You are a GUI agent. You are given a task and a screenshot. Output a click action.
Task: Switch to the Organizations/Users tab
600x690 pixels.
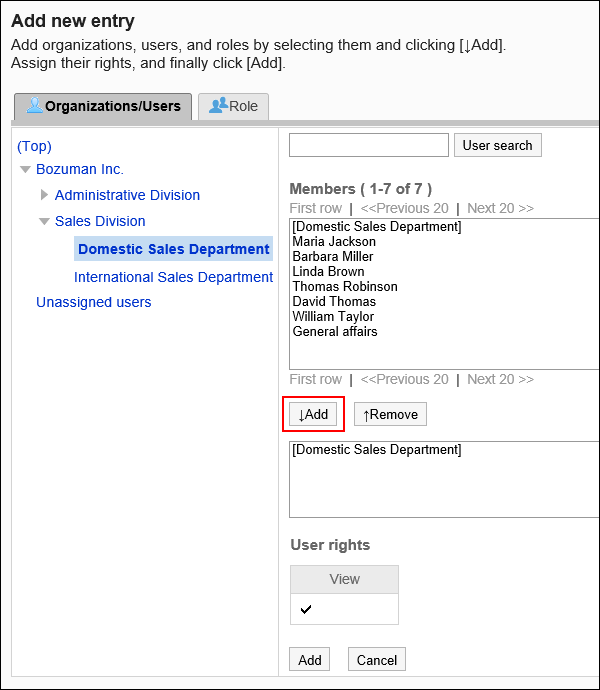(x=103, y=106)
